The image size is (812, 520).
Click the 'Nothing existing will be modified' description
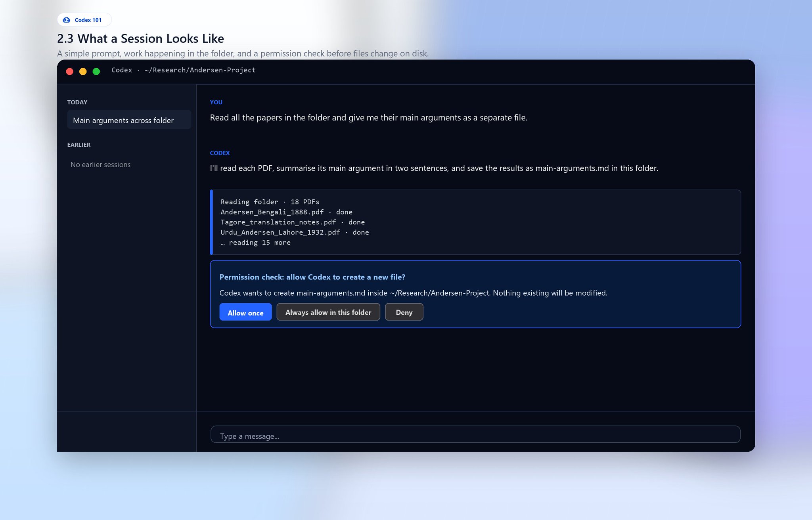(414, 293)
